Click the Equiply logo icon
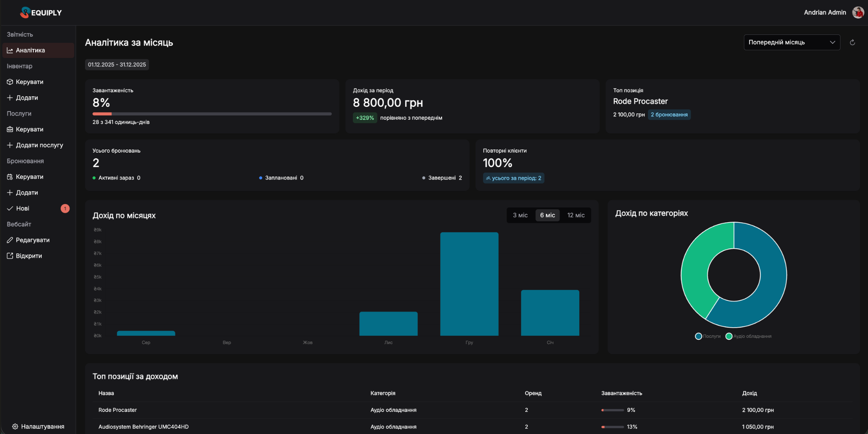The image size is (868, 434). point(25,12)
